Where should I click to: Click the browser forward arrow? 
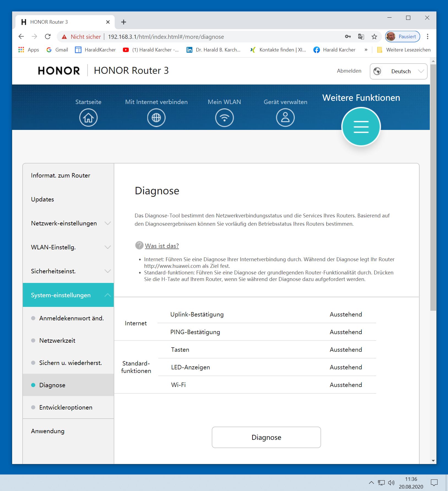click(x=34, y=37)
